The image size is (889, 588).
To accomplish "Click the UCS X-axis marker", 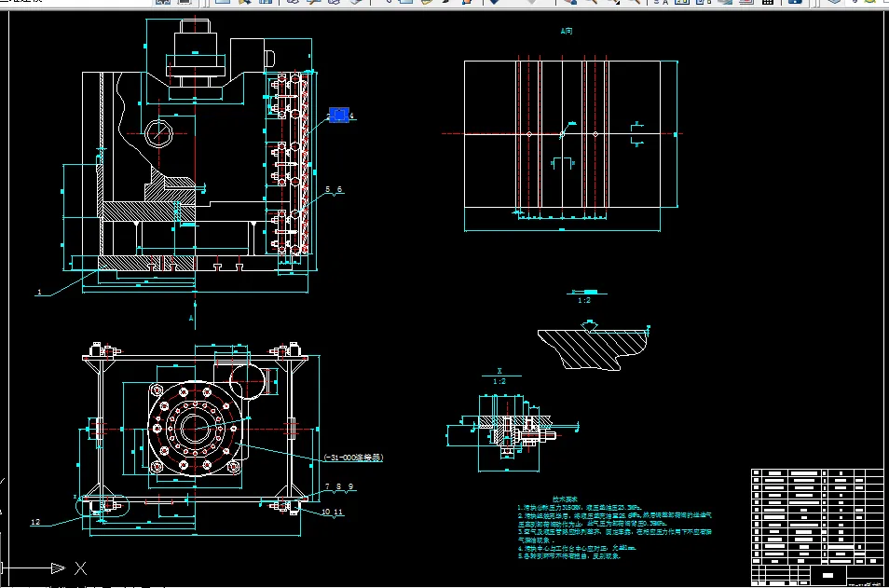I will (x=80, y=567).
